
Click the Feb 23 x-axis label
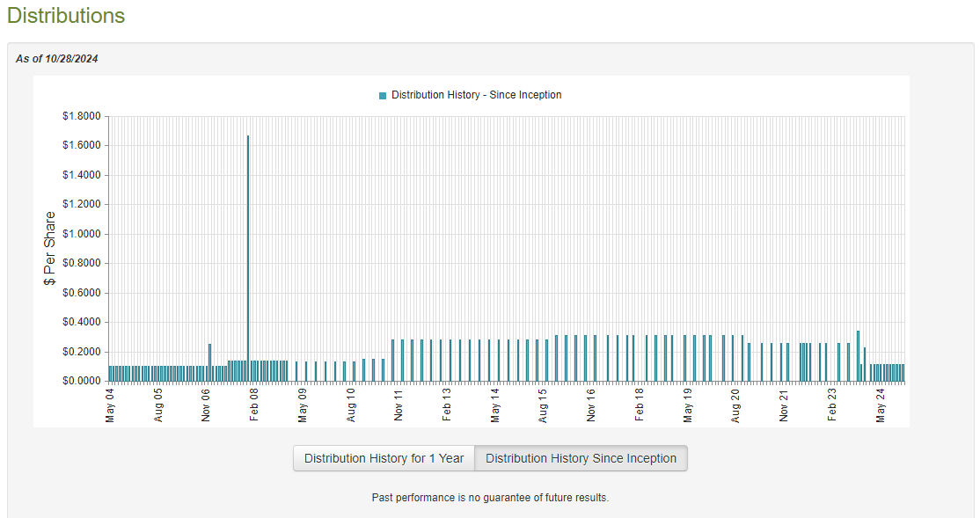(x=832, y=405)
